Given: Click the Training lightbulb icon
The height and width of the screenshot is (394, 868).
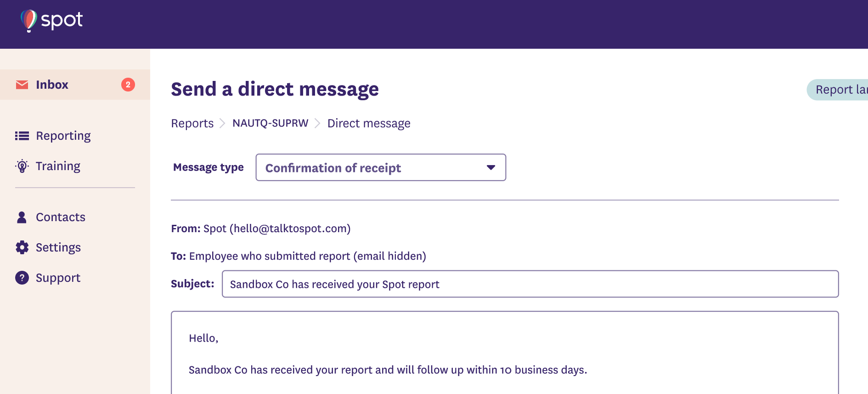Looking at the screenshot, I should (22, 166).
